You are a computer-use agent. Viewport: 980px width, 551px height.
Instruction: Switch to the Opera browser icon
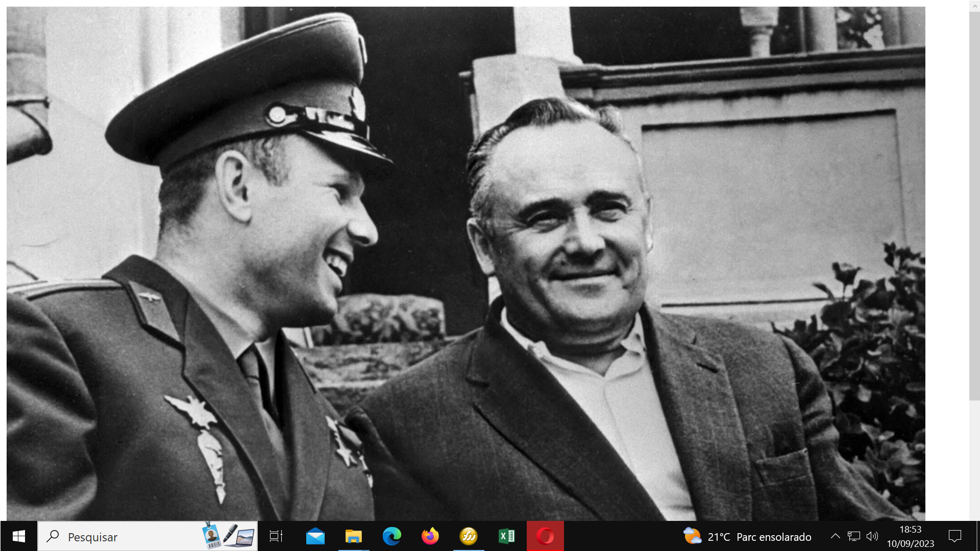tap(545, 536)
